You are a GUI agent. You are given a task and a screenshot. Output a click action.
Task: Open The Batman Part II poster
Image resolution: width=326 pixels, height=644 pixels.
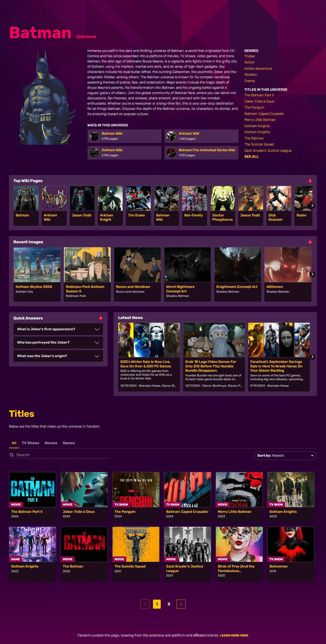[x=33, y=490]
